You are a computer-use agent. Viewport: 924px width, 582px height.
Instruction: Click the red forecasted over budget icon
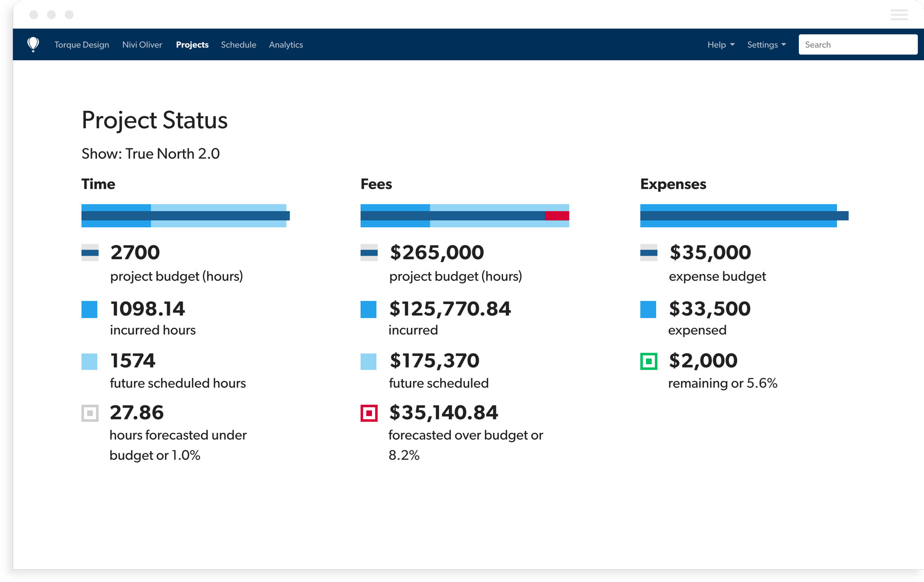click(369, 413)
